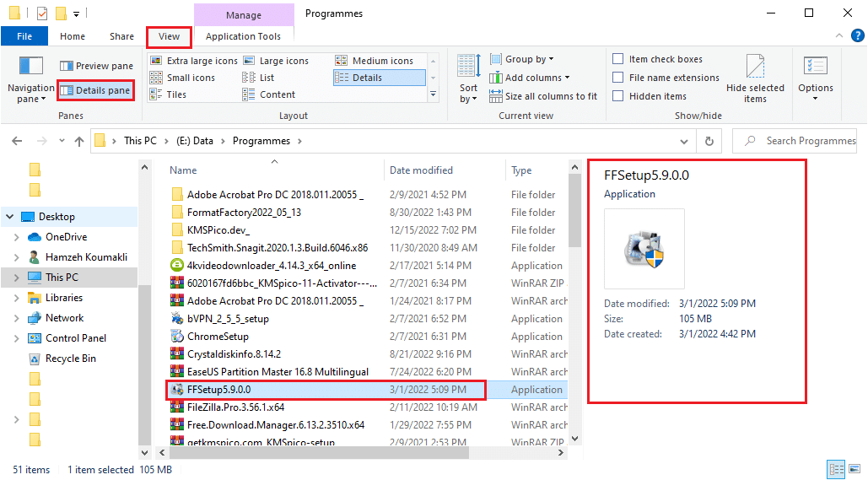Viewport: 868px width, 480px height.
Task: Click the Up directory arrow
Action: (x=79, y=141)
